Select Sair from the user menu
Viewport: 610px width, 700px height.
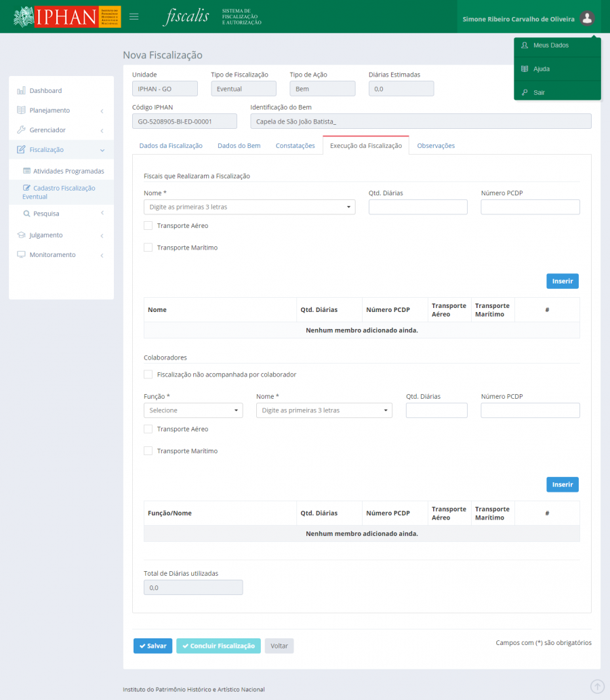(539, 92)
